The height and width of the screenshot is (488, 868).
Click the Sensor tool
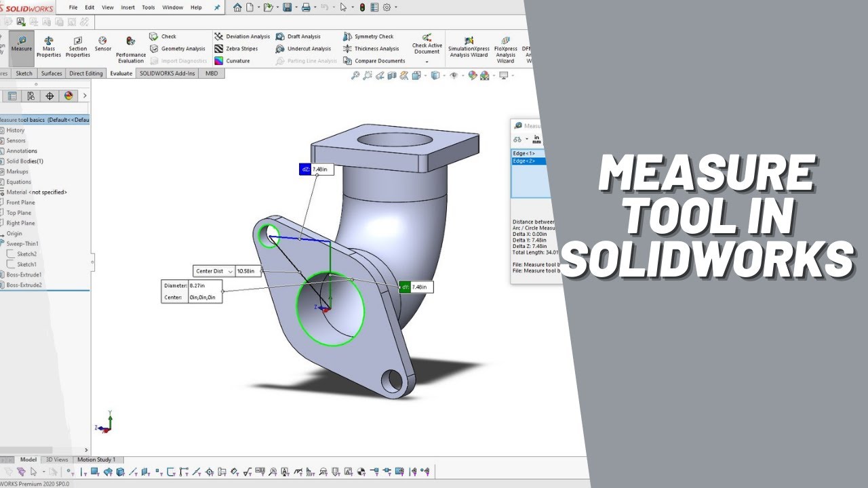[103, 45]
